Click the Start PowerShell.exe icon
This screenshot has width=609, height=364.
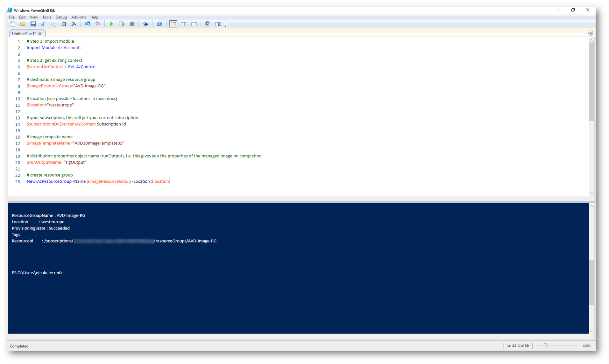point(159,24)
